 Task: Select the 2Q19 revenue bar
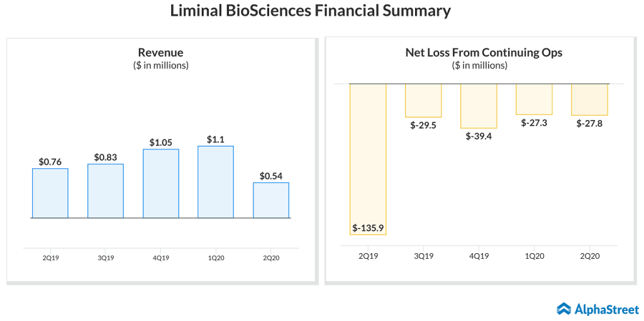(50, 193)
